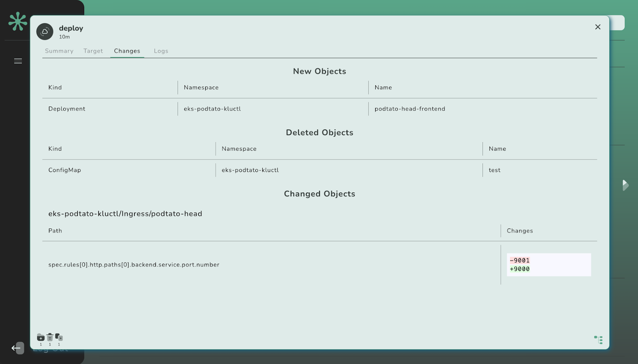Click the eks-podtato-kluctl/Ingress/podtato-head heading
The image size is (638, 364).
(125, 214)
